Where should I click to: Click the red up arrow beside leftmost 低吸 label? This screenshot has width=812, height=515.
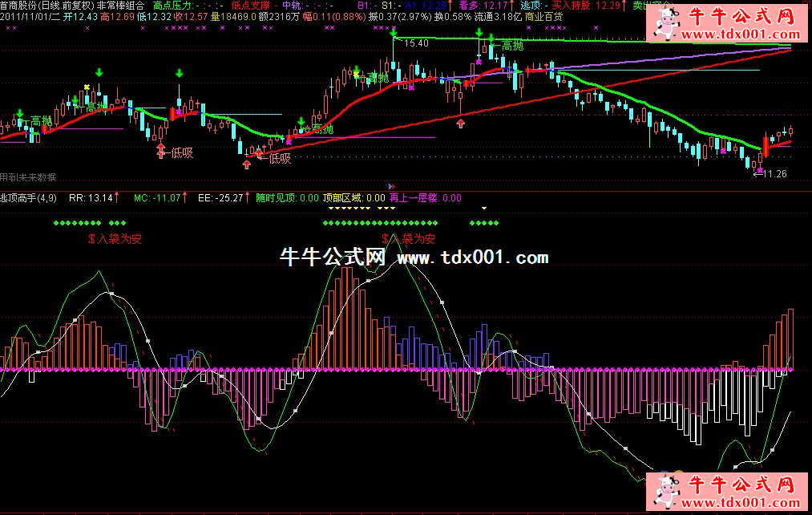(x=160, y=150)
